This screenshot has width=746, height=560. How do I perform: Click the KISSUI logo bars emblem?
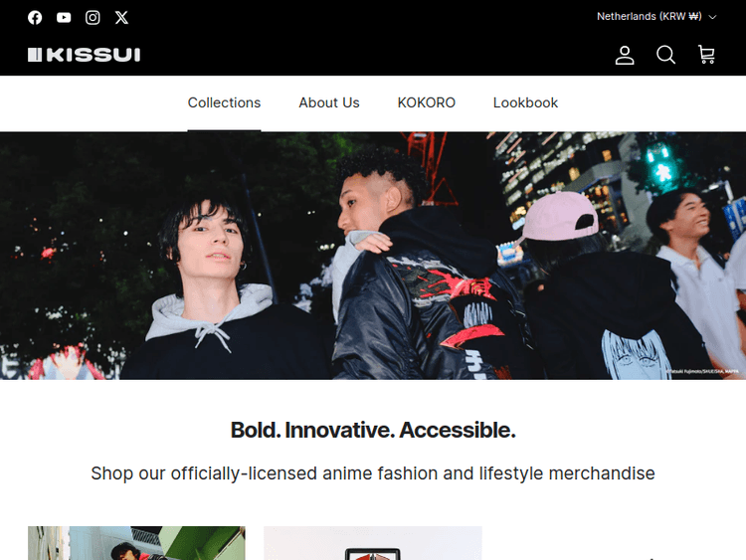click(35, 55)
